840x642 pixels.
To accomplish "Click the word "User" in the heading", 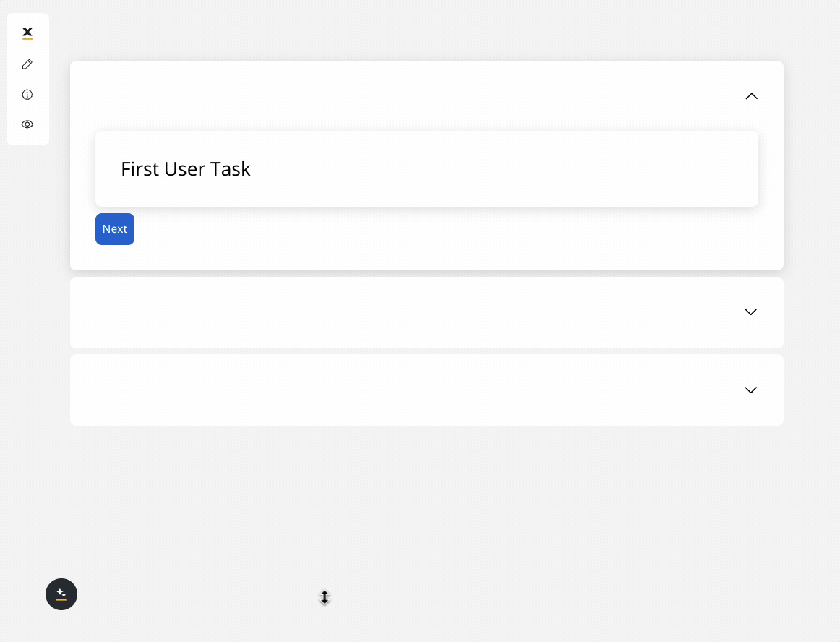I will pyautogui.click(x=185, y=168).
